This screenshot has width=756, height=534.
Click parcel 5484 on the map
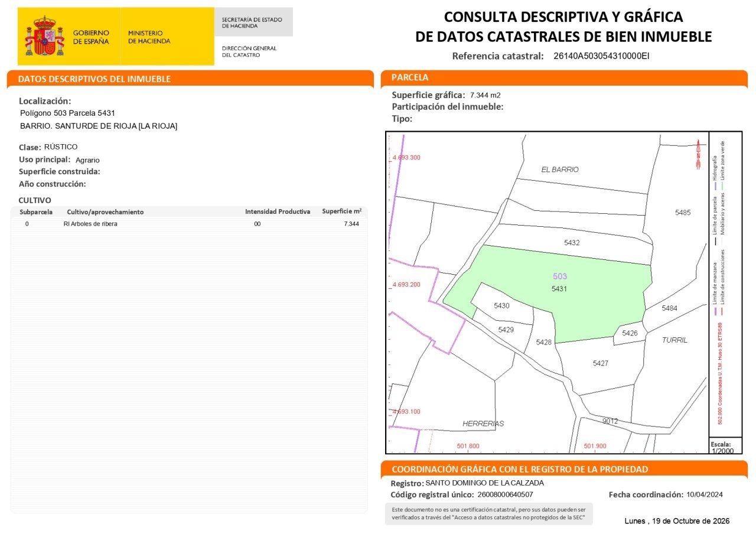[669, 308]
